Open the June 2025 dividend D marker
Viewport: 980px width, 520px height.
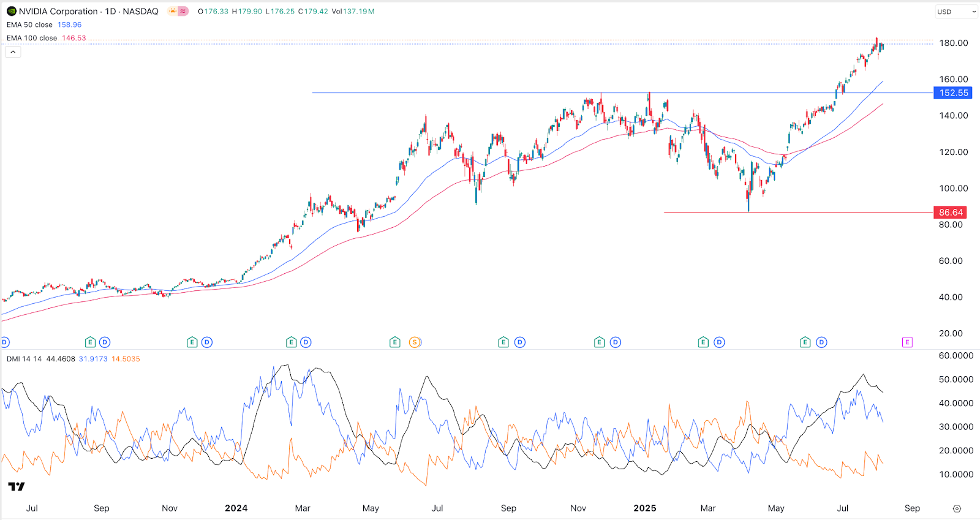pos(822,342)
